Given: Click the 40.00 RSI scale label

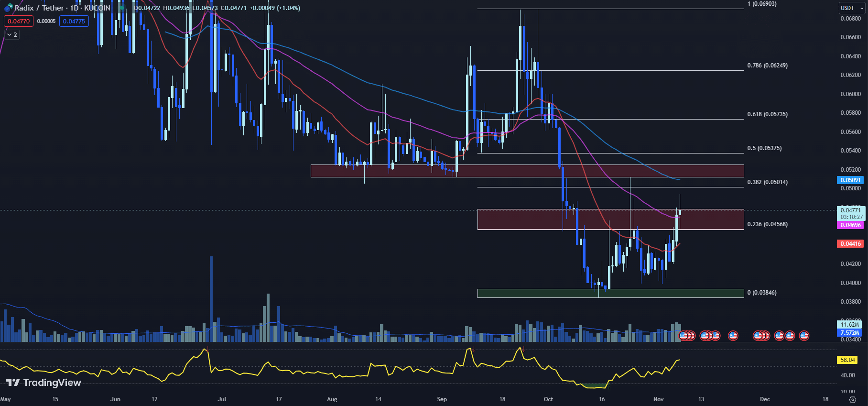Looking at the screenshot, I should (x=848, y=375).
